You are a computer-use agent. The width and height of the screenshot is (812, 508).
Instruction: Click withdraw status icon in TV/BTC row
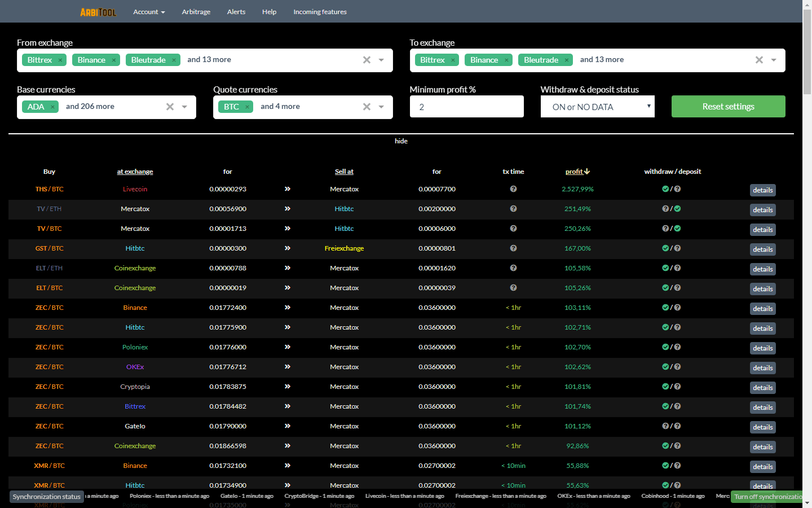(x=665, y=229)
